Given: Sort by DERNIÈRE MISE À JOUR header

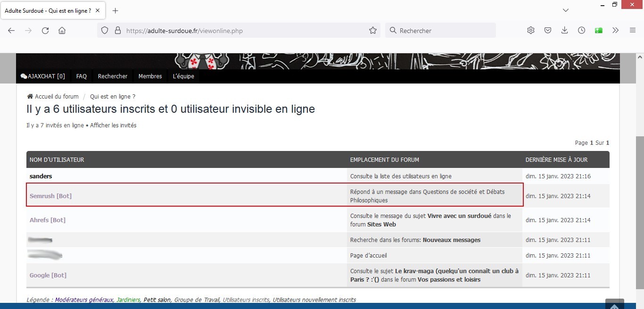Looking at the screenshot, I should coord(557,159).
